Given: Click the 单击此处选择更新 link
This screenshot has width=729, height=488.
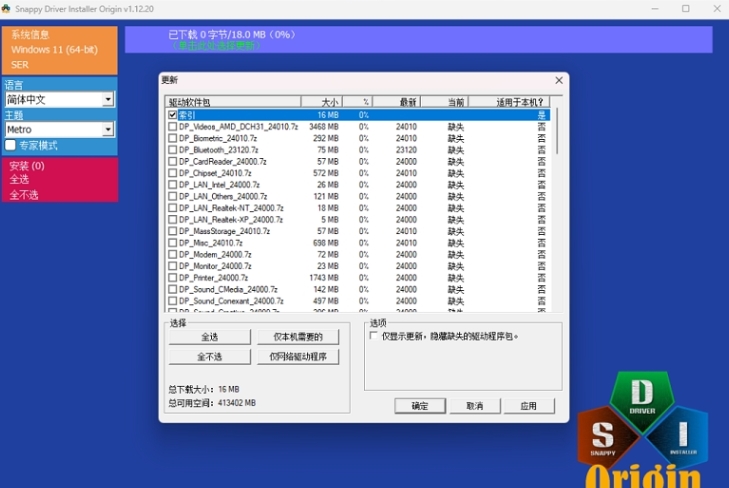Looking at the screenshot, I should pyautogui.click(x=217, y=46).
